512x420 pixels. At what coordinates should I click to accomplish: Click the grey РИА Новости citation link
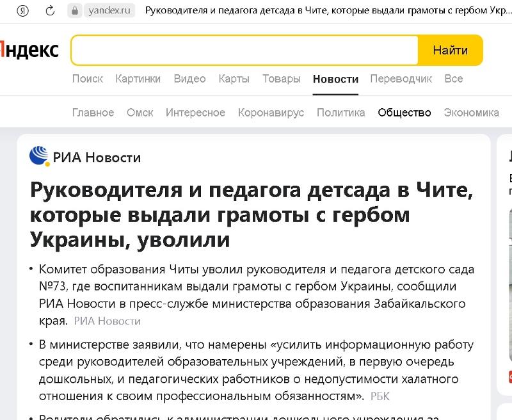coord(107,321)
